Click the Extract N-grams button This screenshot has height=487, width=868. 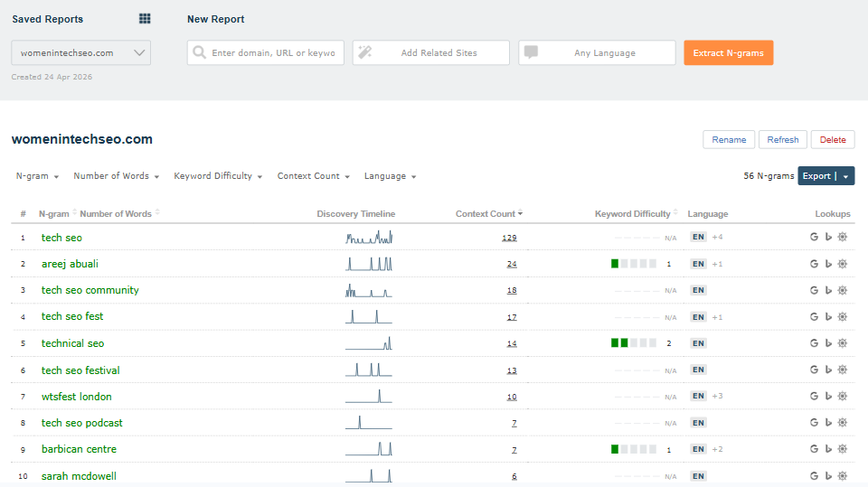(x=729, y=52)
